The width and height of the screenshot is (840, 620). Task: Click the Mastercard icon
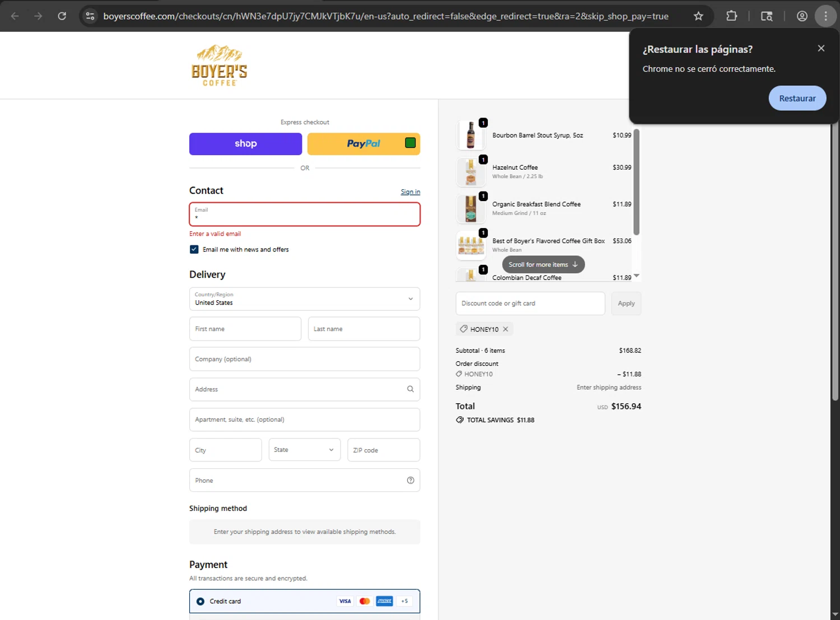tap(365, 602)
